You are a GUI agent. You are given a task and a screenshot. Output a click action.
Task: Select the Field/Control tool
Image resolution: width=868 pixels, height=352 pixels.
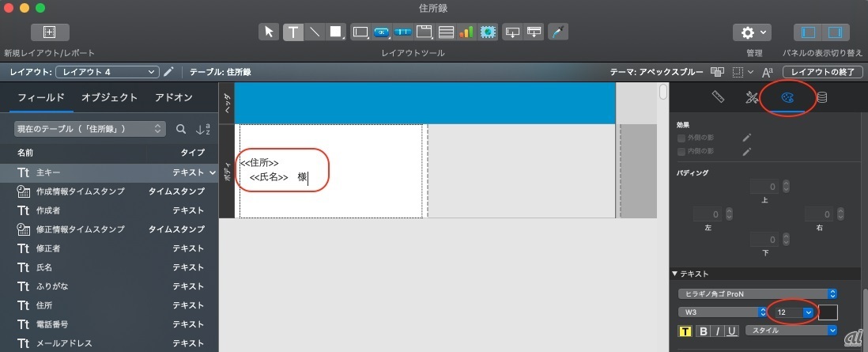361,32
